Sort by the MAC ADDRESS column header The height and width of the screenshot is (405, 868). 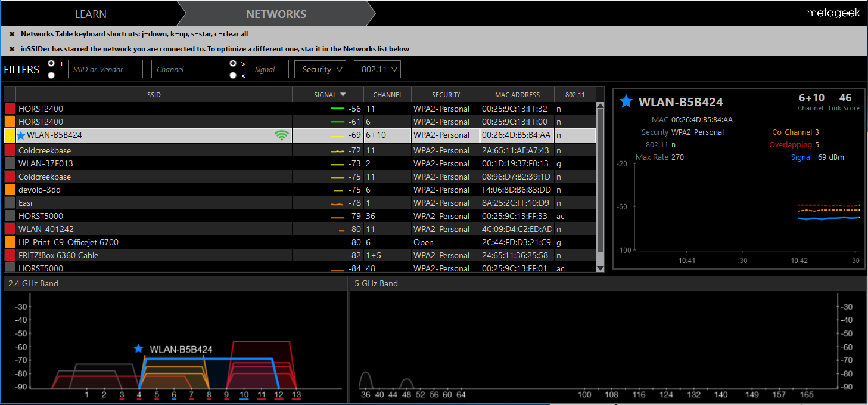pos(517,95)
